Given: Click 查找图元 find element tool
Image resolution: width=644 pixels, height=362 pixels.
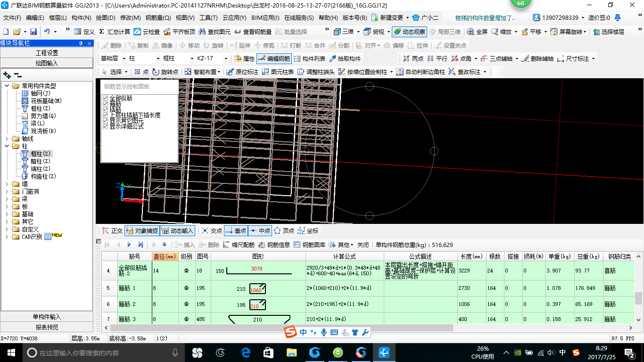Looking at the screenshot, I should [215, 32].
